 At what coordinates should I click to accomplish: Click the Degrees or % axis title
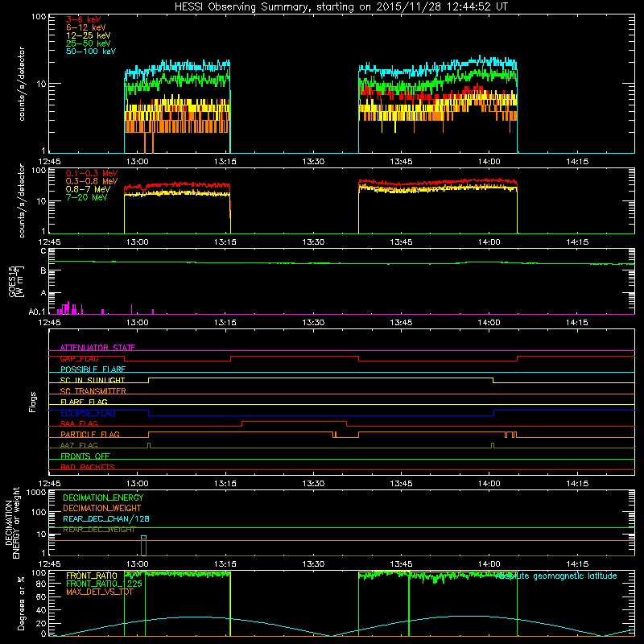tap(21, 603)
